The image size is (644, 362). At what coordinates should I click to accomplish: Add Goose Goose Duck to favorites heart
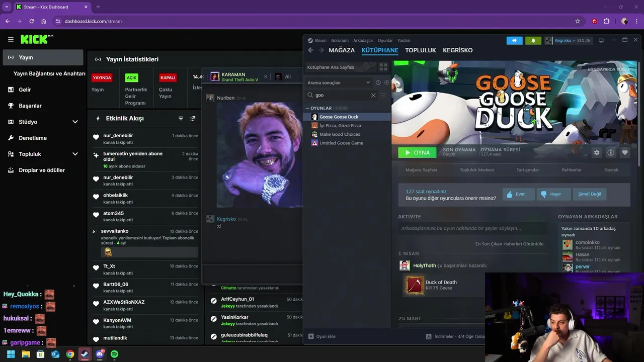click(625, 152)
